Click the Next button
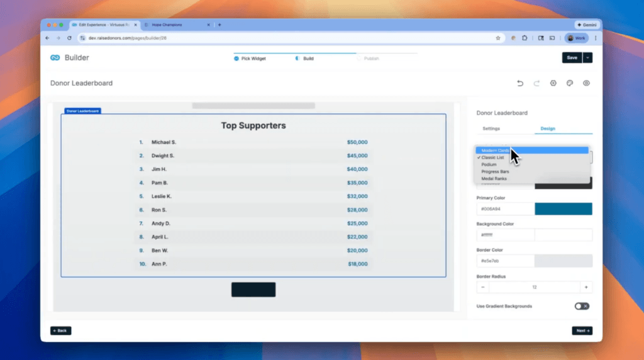644x360 pixels. point(582,330)
